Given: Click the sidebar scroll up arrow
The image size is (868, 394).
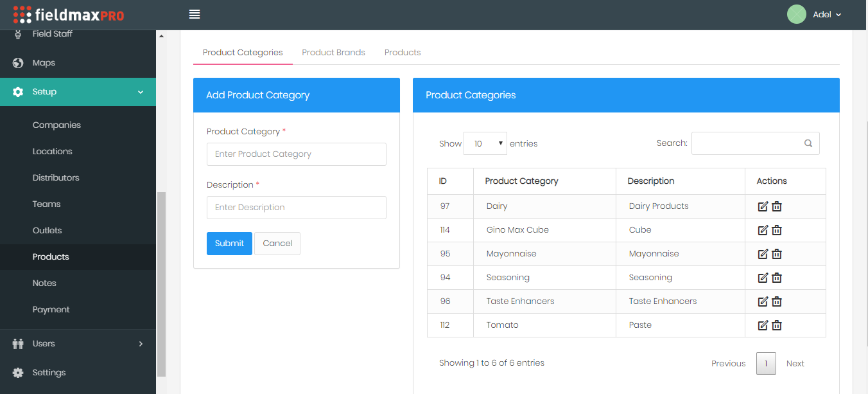Looking at the screenshot, I should [x=161, y=36].
